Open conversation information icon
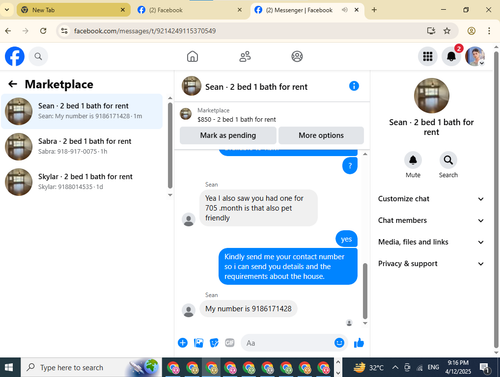500x377 pixels. (354, 86)
